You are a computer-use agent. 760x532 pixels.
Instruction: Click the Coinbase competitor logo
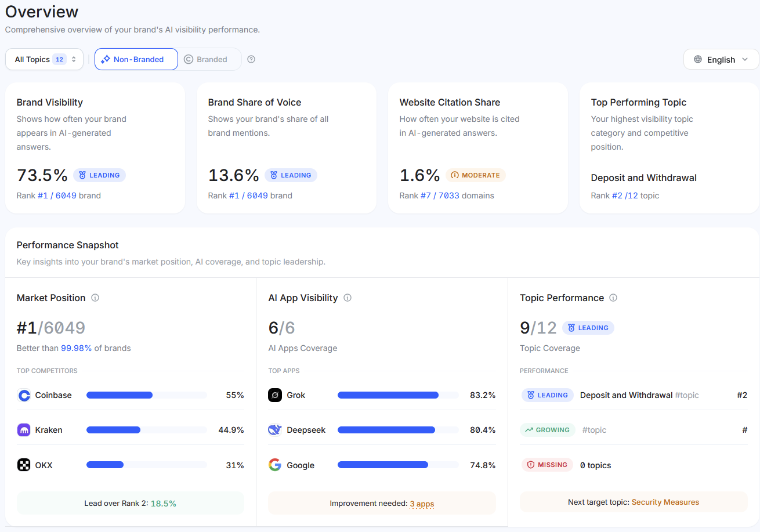23,395
